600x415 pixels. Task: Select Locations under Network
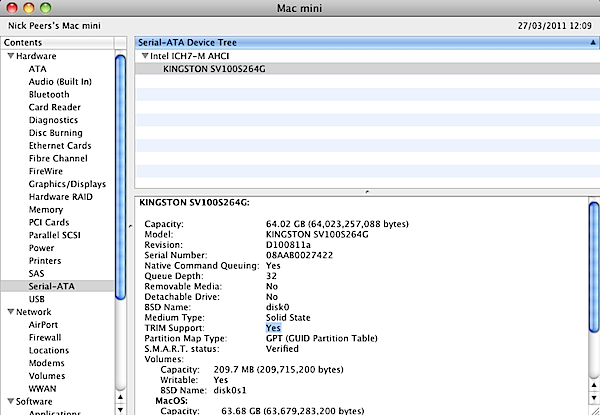49,350
